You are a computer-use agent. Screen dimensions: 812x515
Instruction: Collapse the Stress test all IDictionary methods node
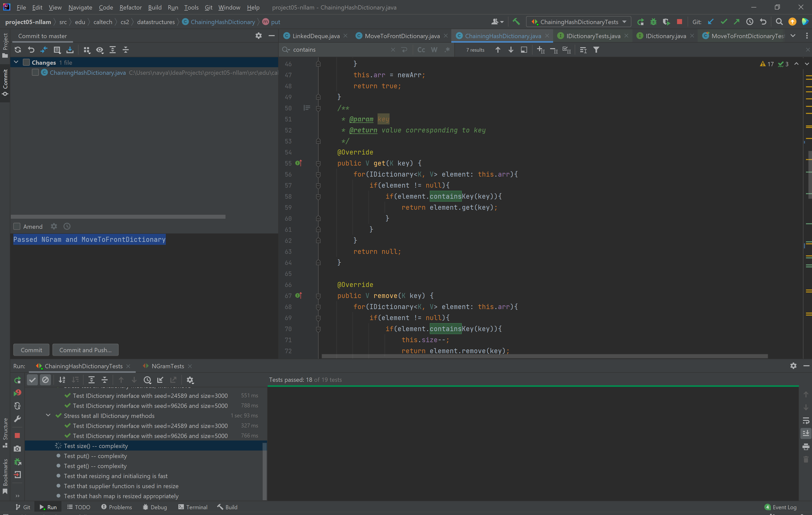point(48,415)
